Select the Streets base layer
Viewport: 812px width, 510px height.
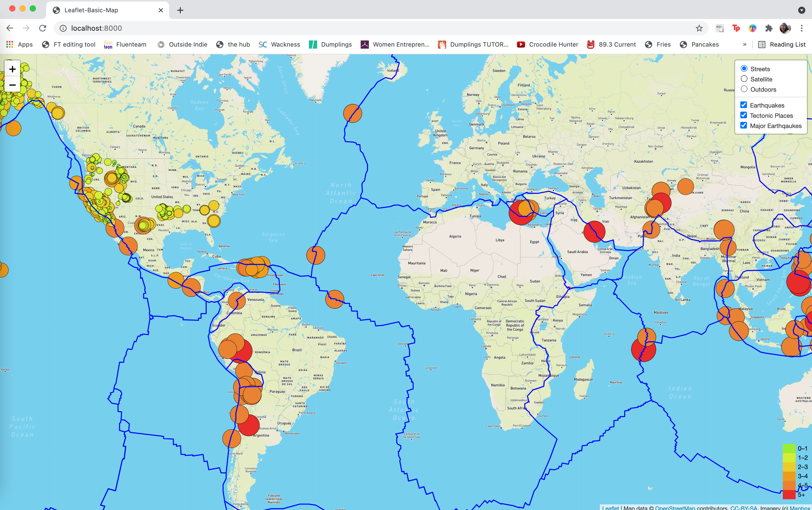[x=744, y=69]
